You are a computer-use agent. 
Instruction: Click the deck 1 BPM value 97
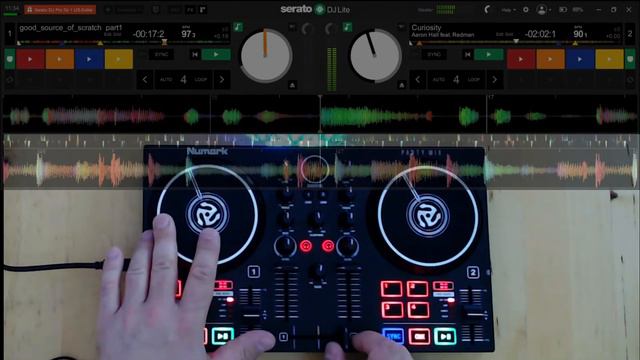pos(188,34)
